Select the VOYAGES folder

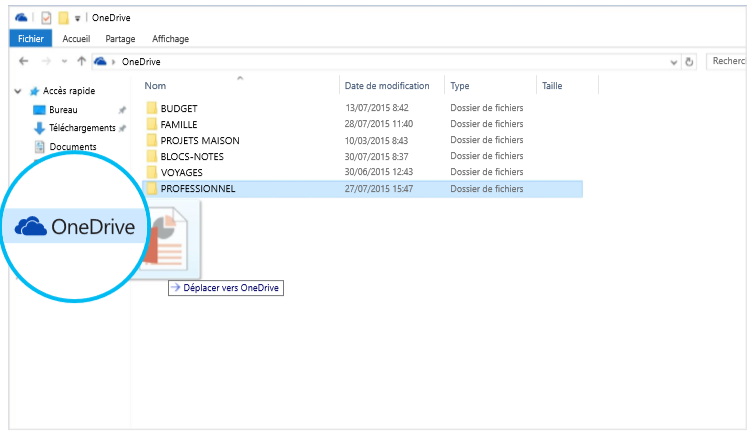coord(181,172)
